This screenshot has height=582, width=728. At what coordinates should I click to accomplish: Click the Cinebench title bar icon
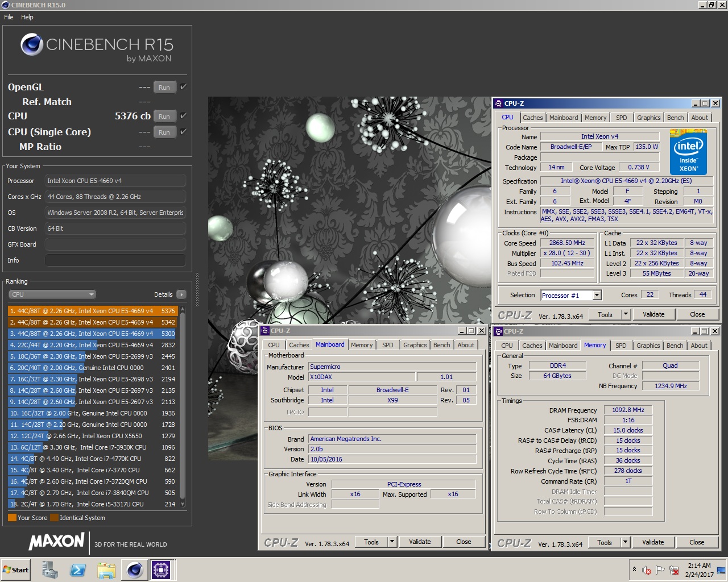point(5,5)
